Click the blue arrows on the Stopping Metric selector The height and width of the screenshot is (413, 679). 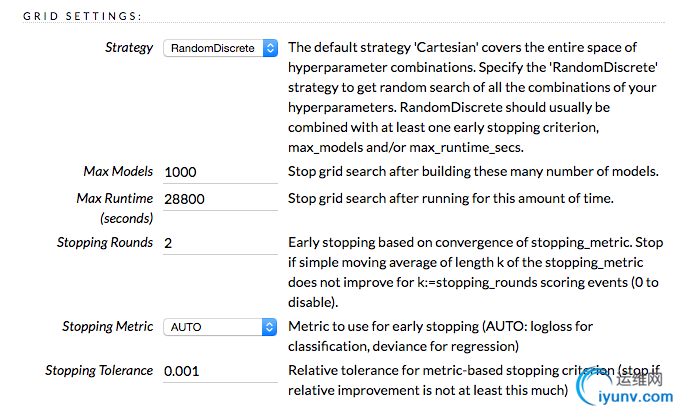pos(269,327)
